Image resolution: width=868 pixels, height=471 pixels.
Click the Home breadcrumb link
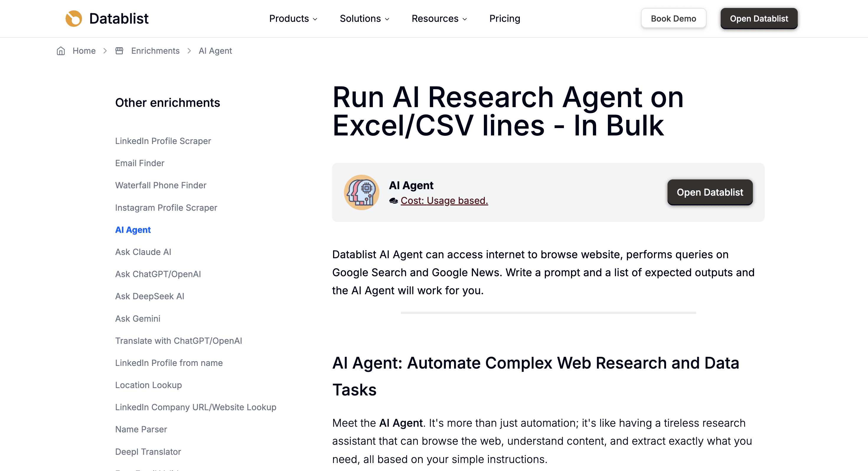click(x=84, y=51)
